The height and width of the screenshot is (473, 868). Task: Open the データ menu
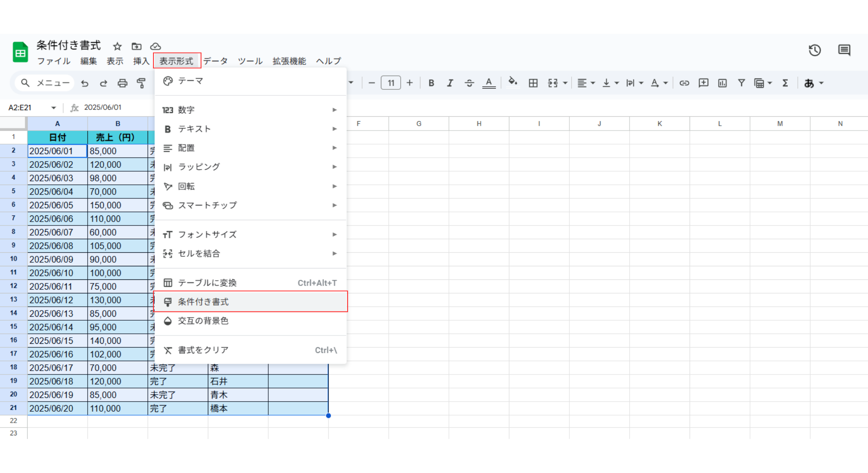tap(215, 61)
